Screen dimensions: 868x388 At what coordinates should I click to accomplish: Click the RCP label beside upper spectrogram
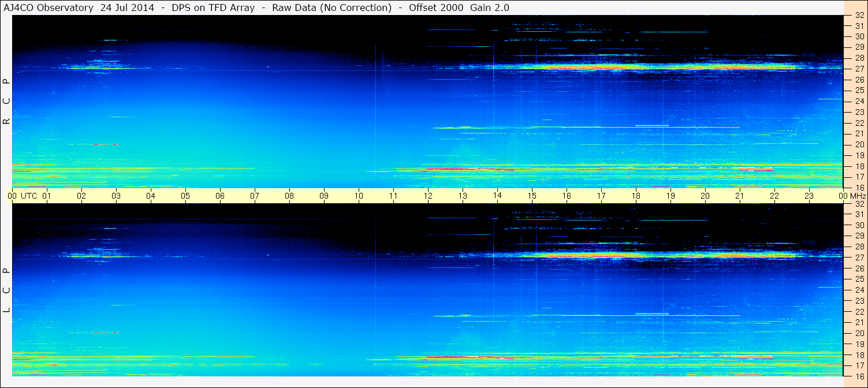click(7, 101)
